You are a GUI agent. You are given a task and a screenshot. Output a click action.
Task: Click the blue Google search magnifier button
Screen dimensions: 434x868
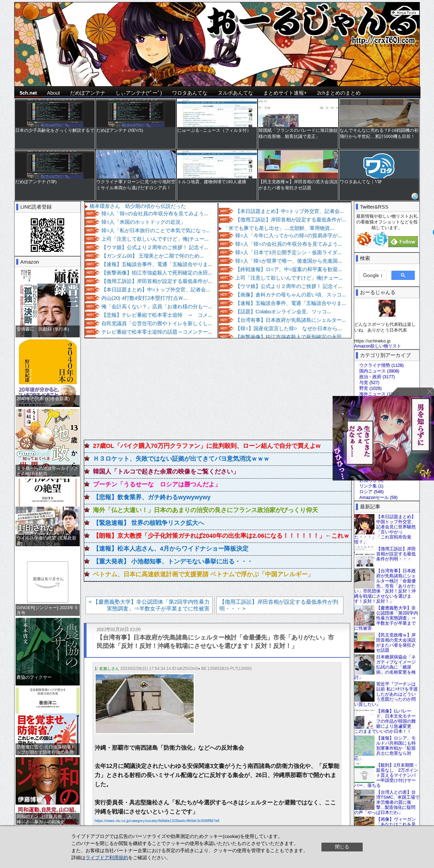(403, 275)
